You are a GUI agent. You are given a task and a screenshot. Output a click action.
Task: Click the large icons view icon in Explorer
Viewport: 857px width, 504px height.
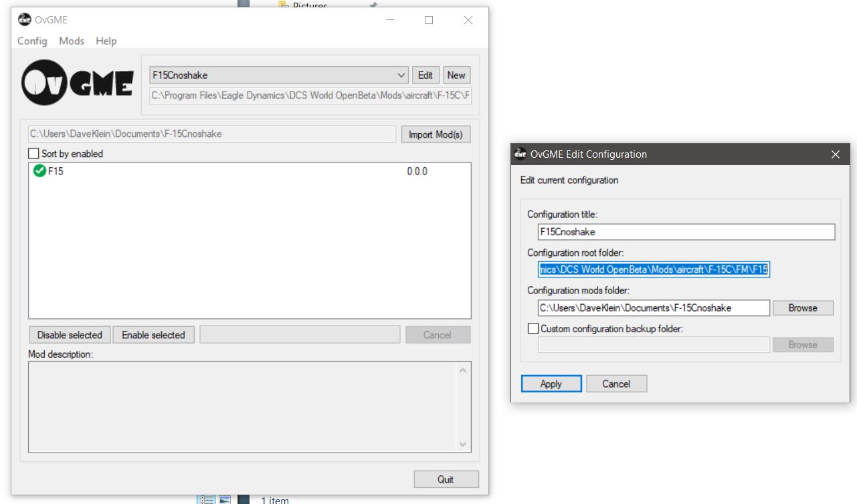(225, 499)
